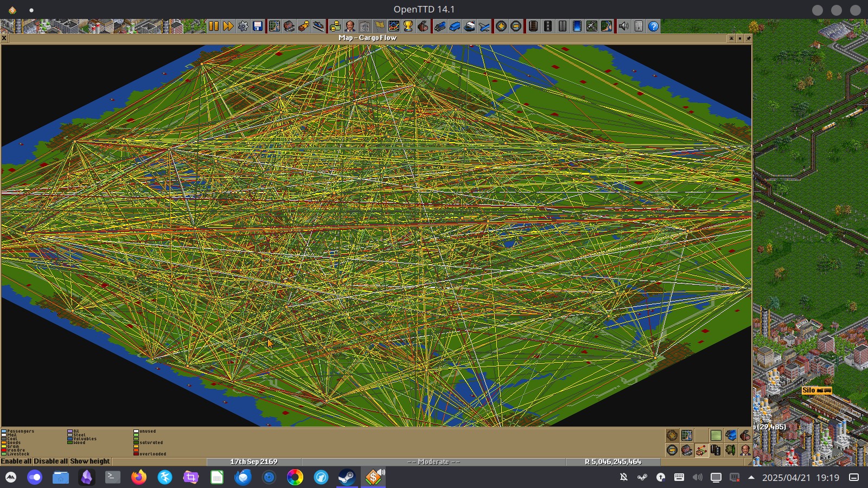The height and width of the screenshot is (488, 868).
Task: Toggle the Show height button
Action: [x=90, y=461]
